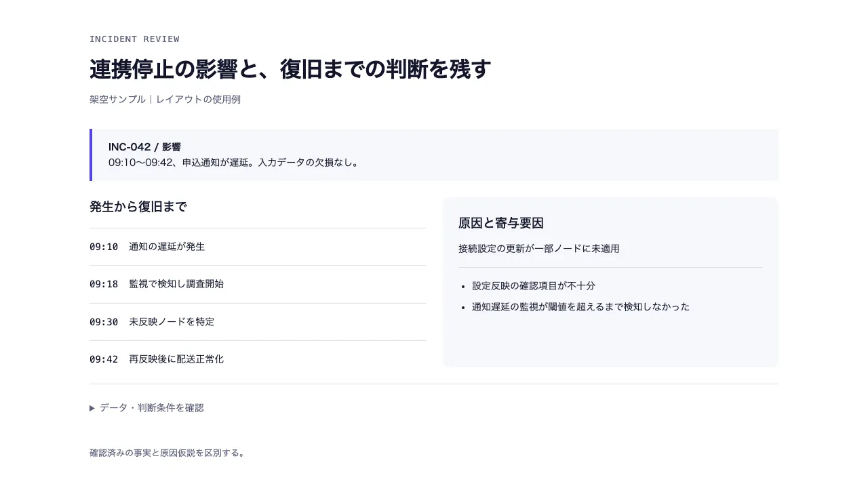Click the INCIDENT REVIEW label

click(134, 39)
